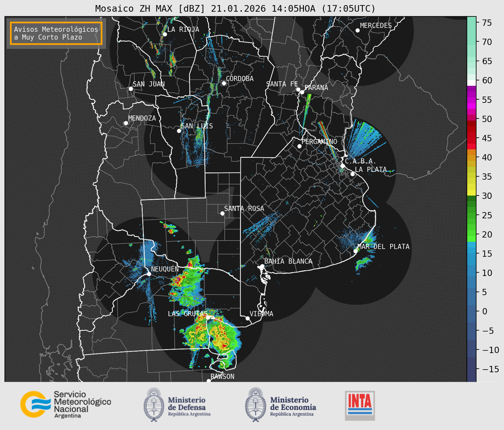This screenshot has width=504, height=430.
Task: Click the SANTA FE map label
Action: coord(282,84)
